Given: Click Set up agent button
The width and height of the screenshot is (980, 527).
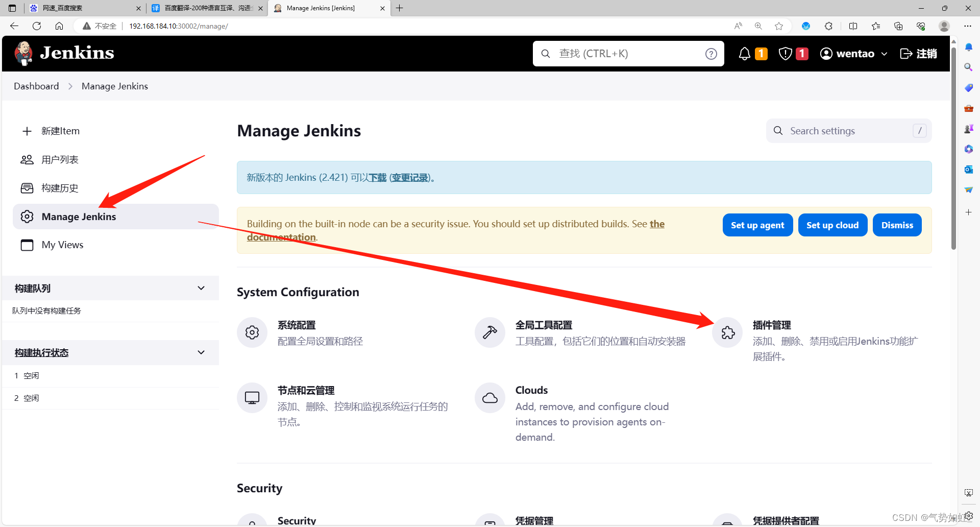Looking at the screenshot, I should pos(757,225).
